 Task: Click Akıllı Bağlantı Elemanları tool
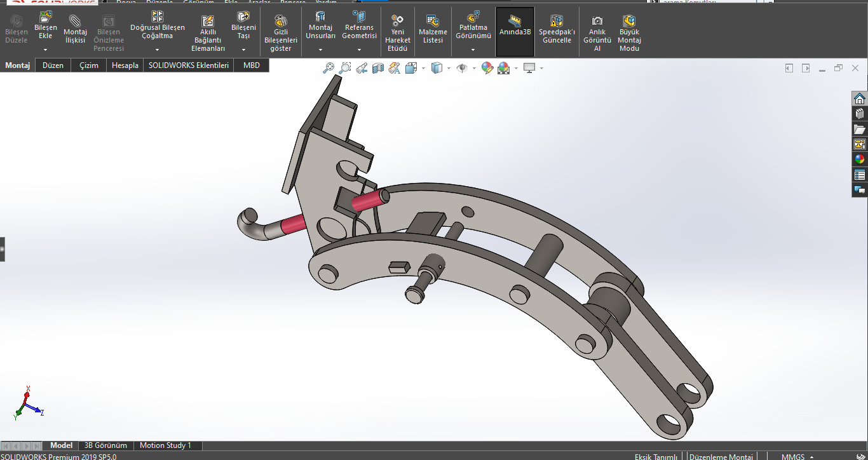[x=208, y=33]
